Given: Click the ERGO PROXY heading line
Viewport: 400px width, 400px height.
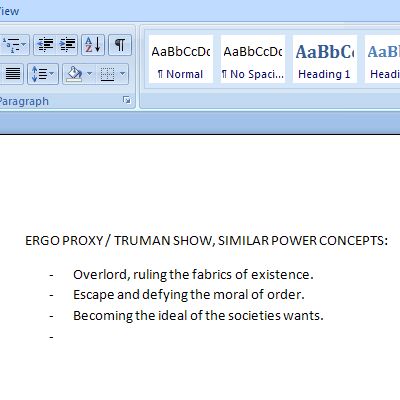Looking at the screenshot, I should tap(206, 241).
